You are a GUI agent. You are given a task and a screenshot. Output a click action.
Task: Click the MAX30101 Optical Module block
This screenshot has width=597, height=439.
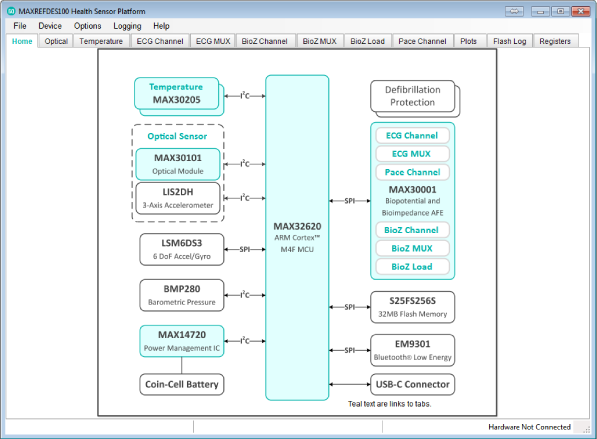(178, 164)
